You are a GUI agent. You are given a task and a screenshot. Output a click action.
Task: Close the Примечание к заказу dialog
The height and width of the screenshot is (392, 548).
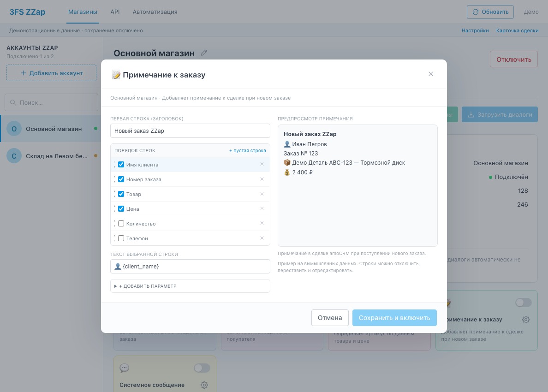click(430, 74)
